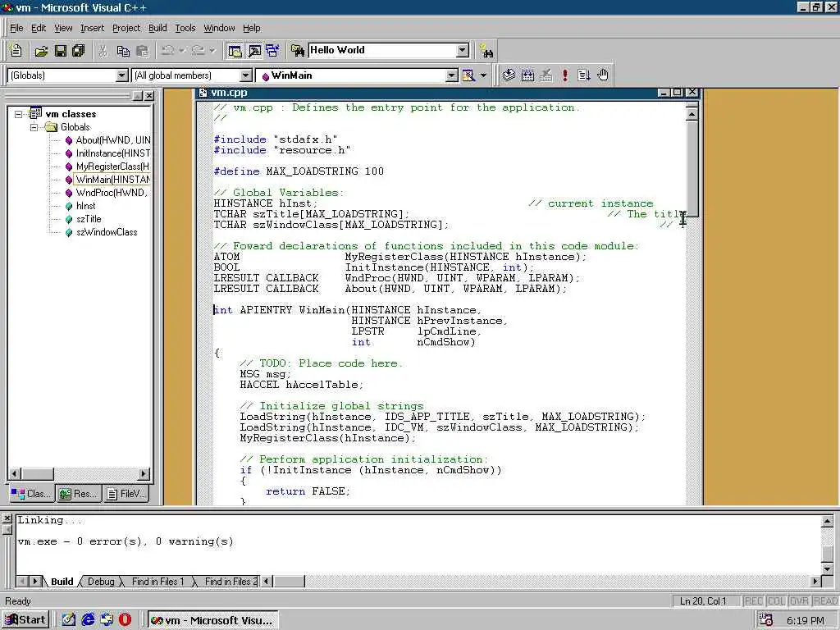Open the Undo history dropdown arrow
Screen dimensions: 840x630
click(182, 51)
